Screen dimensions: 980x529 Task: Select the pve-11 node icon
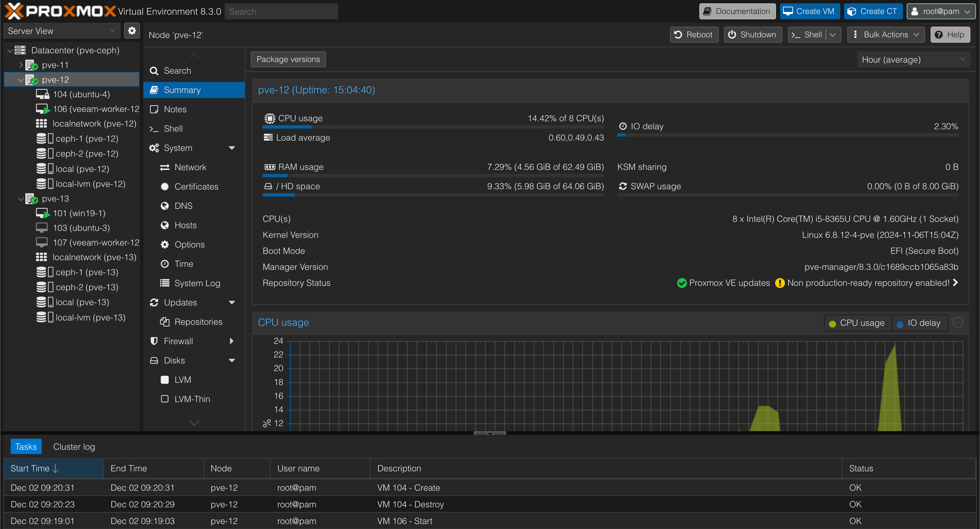coord(32,65)
